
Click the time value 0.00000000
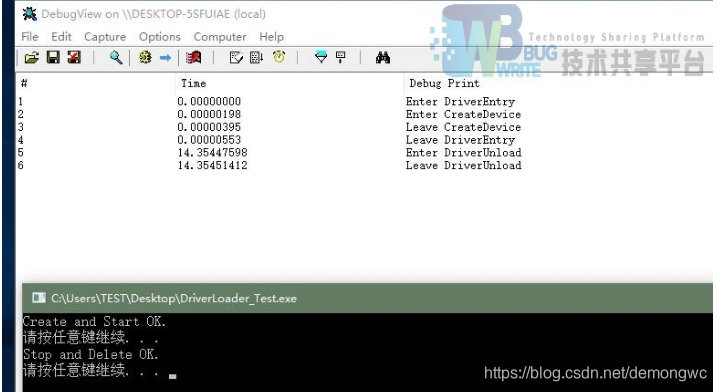(209, 102)
